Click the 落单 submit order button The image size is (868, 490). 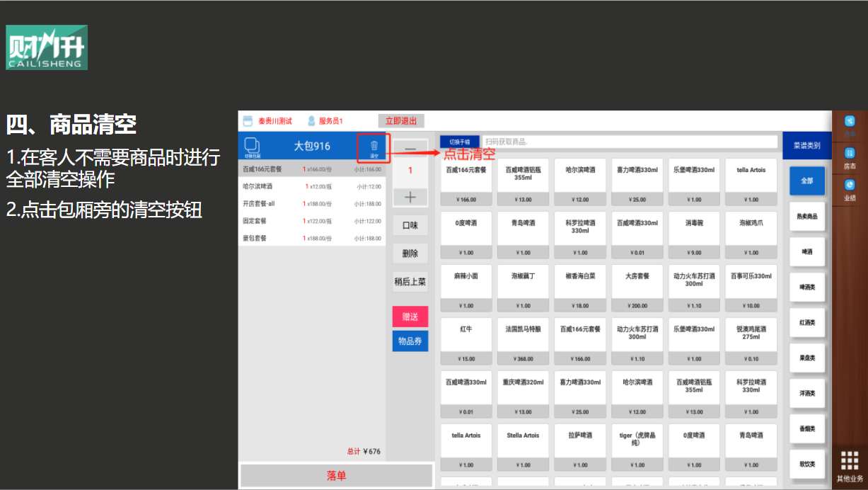pos(337,476)
